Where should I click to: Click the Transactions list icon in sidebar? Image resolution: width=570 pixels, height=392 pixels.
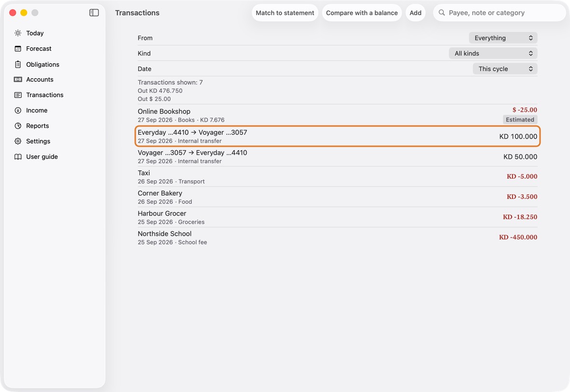point(18,95)
